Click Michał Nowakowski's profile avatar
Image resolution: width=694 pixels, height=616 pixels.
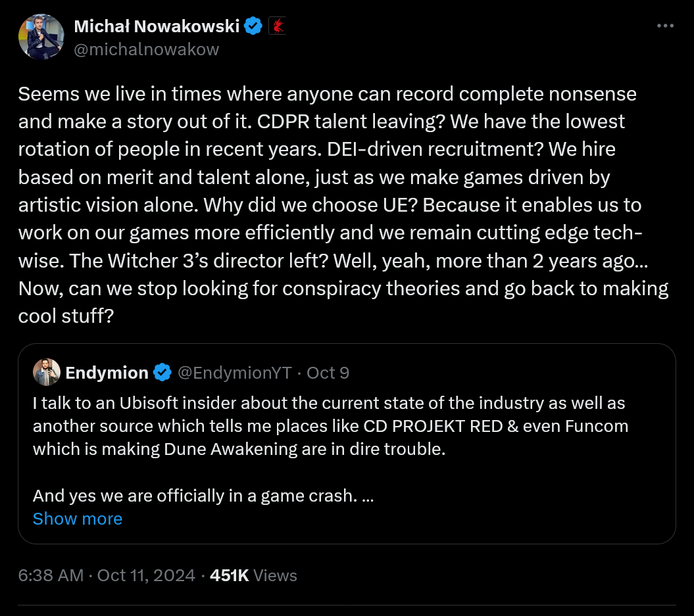(x=41, y=37)
